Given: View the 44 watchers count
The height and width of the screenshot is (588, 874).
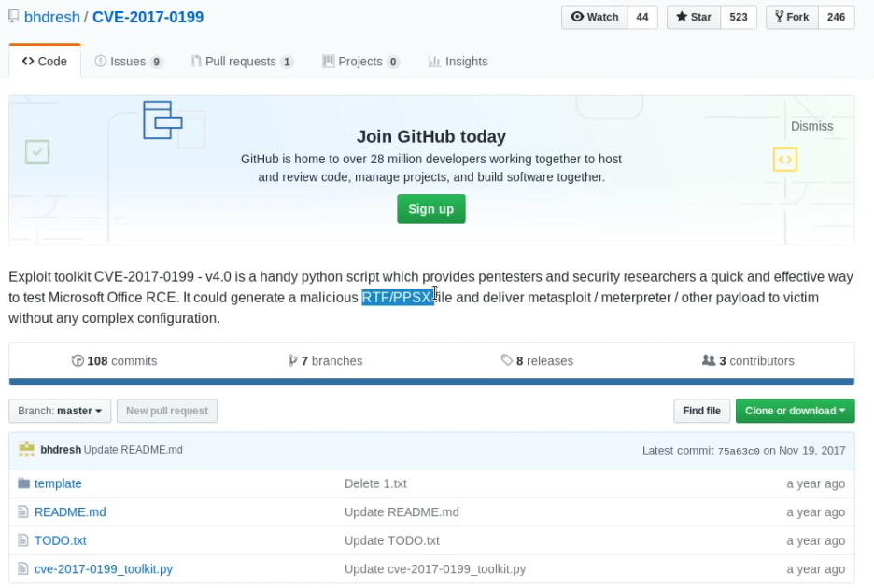Looking at the screenshot, I should click(x=642, y=17).
